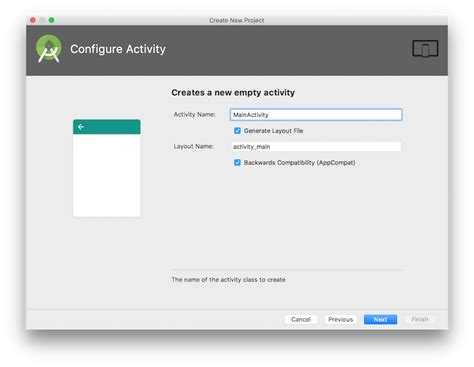Click the Create New Project title bar text

point(237,20)
